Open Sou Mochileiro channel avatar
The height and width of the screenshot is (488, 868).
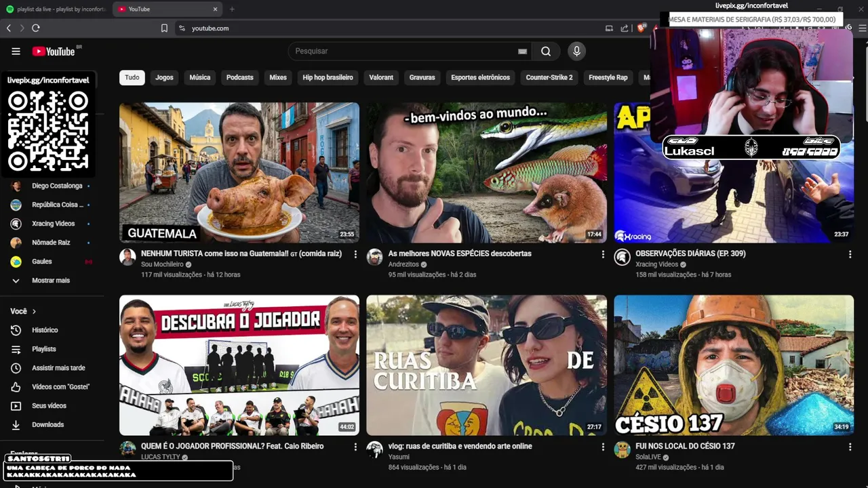127,257
